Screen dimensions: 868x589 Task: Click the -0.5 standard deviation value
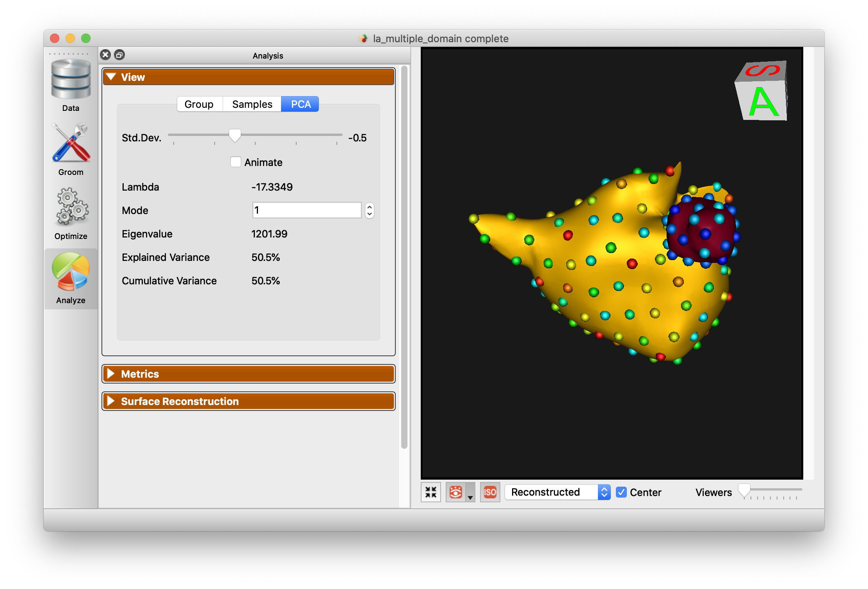point(358,138)
